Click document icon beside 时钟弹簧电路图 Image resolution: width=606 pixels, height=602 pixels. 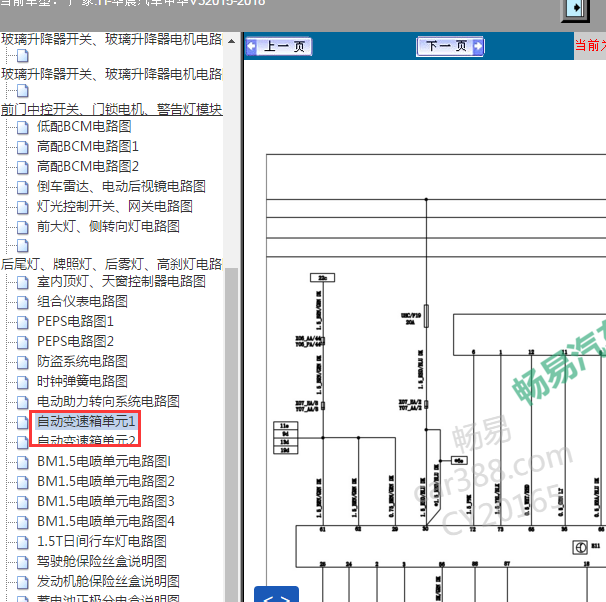23,383
